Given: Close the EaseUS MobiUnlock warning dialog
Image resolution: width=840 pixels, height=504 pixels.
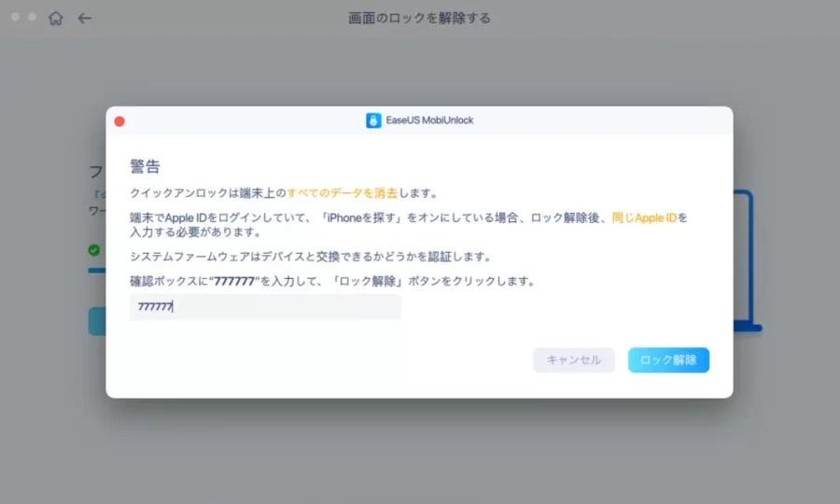Looking at the screenshot, I should 119,121.
